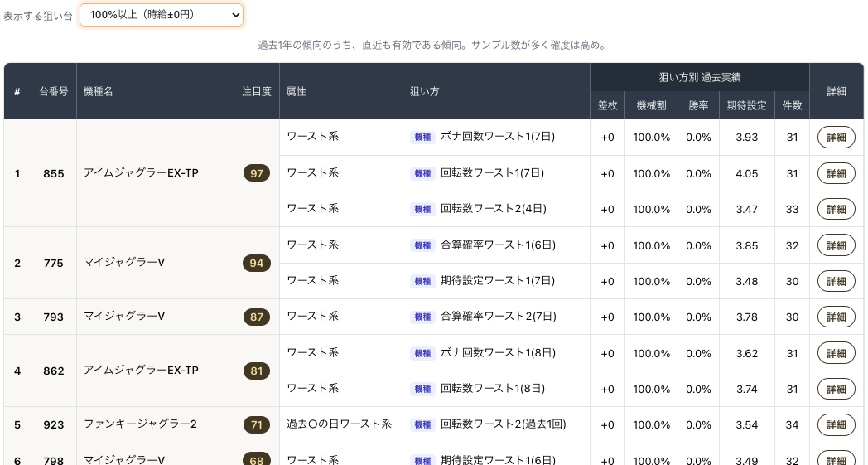This screenshot has width=868, height=465.
Task: Click 機種 tag beside ボナ回数ワースト1(7日)
Action: (x=422, y=137)
